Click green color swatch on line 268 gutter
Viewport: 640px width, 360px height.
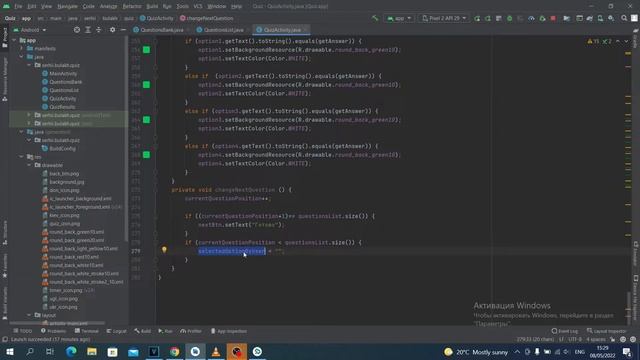point(146,155)
